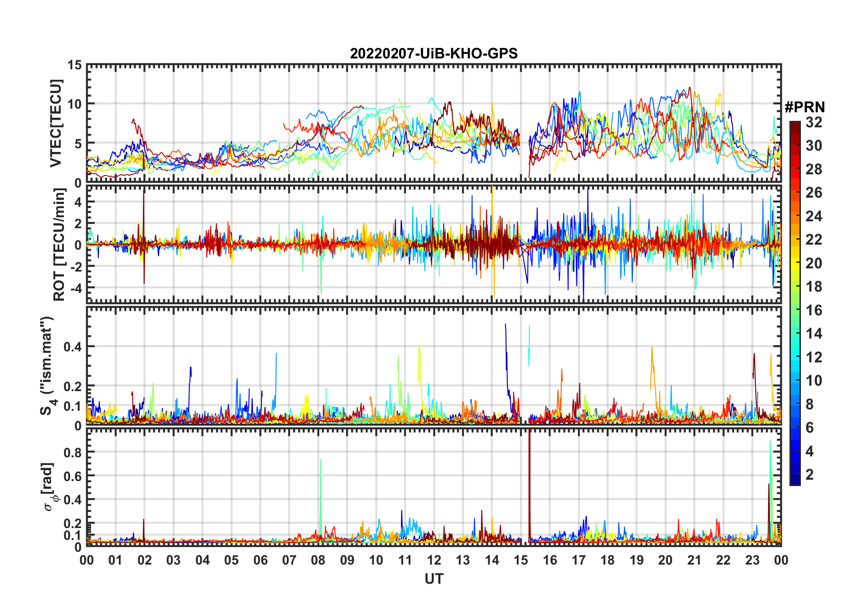The width and height of the screenshot is (868, 607).
Task: Click the x-axis tick label 09
Action: [x=347, y=560]
